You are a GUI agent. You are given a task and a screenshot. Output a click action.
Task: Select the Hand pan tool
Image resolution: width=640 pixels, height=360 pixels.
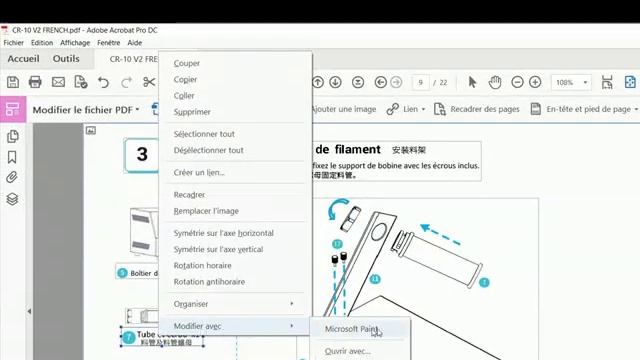[495, 82]
